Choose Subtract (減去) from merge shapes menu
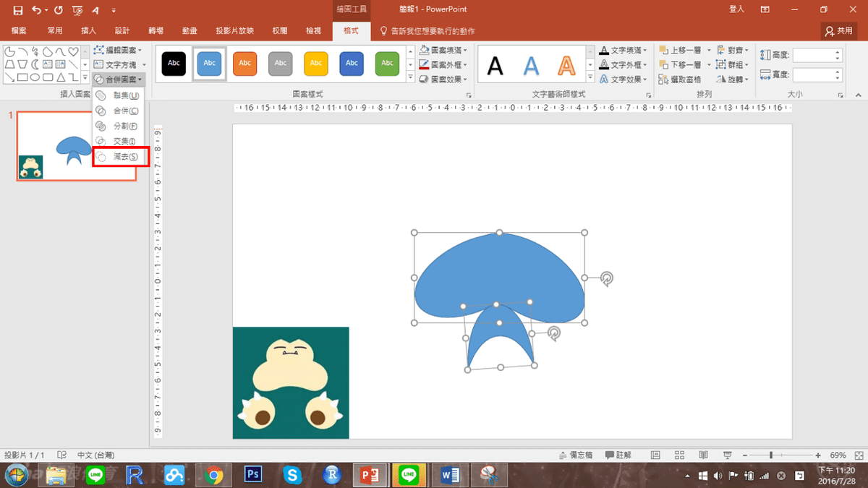Image resolution: width=868 pixels, height=488 pixels. [x=120, y=157]
